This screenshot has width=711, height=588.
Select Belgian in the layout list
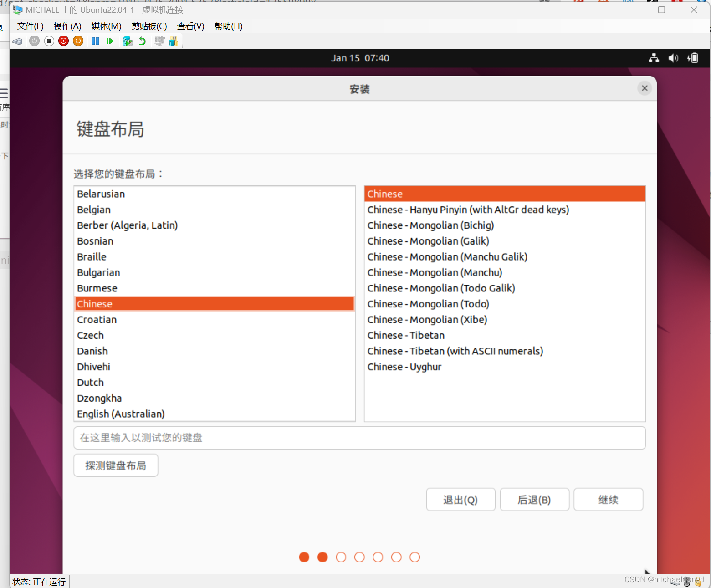pos(215,210)
